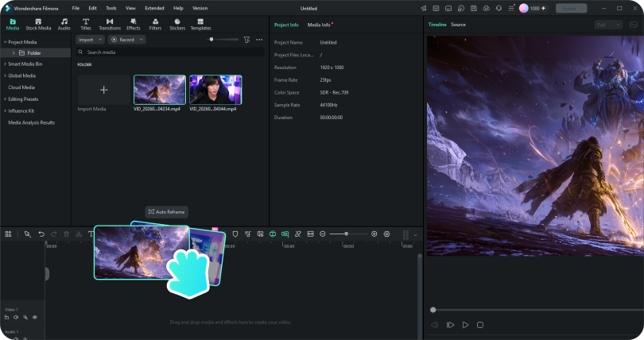Expand the Influence Kit section

[5, 110]
